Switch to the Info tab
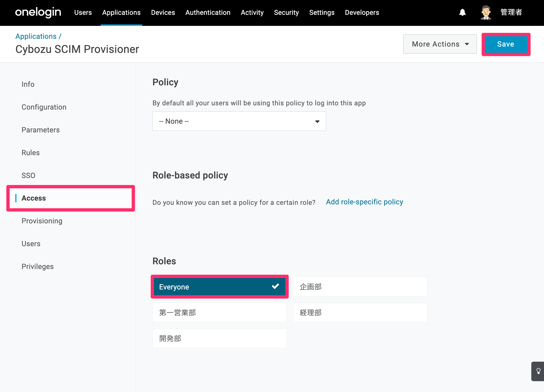Viewport: 544px width, 392px height. 28,84
